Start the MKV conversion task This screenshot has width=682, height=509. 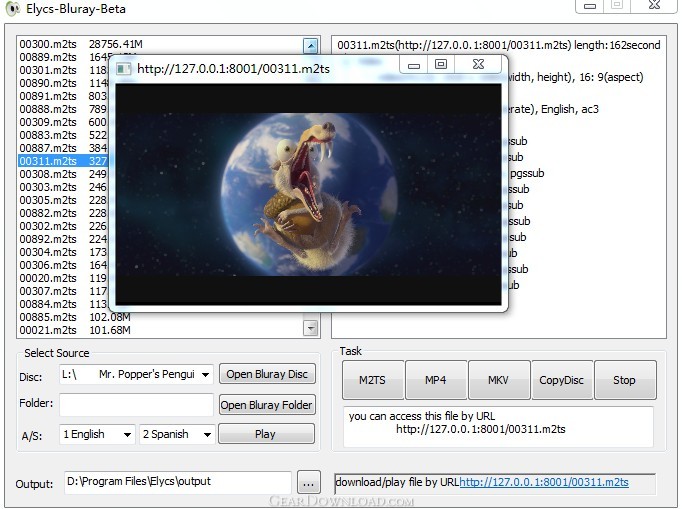[499, 380]
